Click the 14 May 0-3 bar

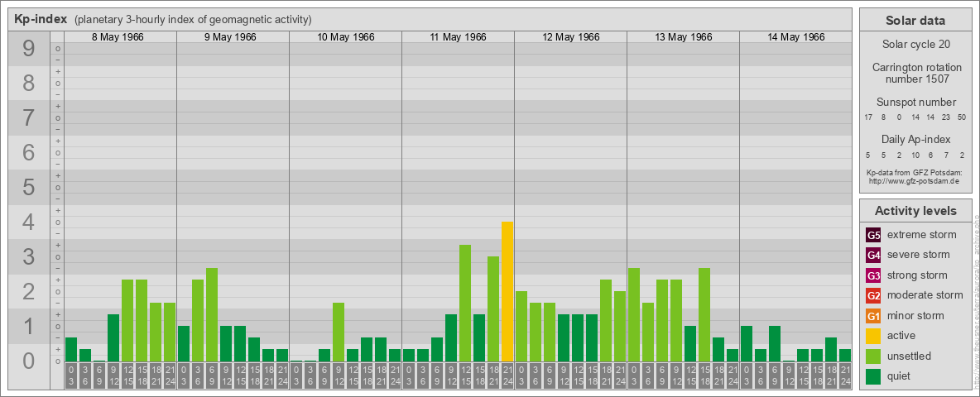pos(747,344)
